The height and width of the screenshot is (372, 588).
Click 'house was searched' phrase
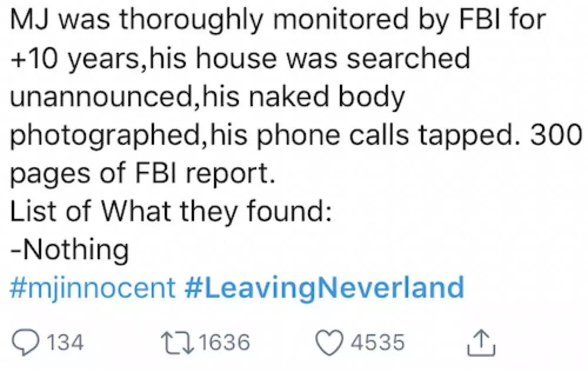tap(332, 59)
